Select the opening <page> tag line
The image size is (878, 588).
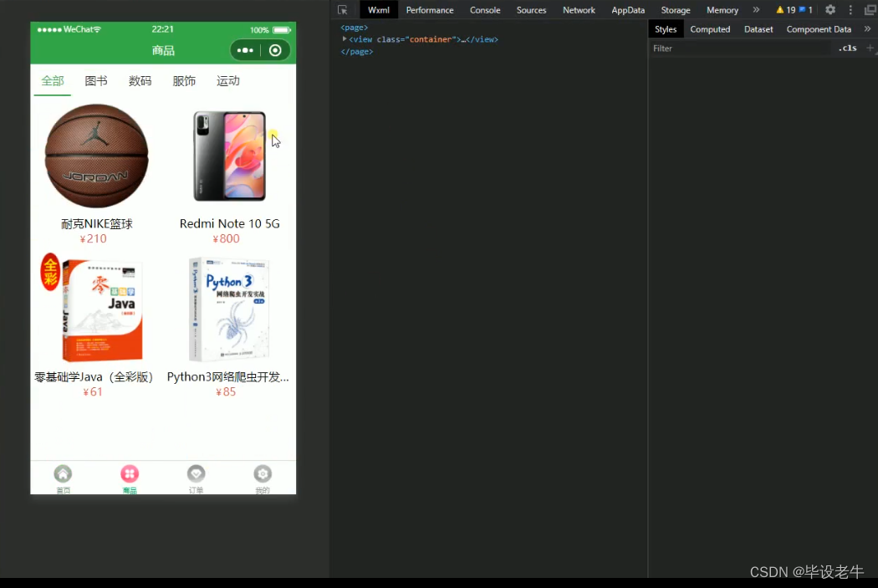pos(355,27)
